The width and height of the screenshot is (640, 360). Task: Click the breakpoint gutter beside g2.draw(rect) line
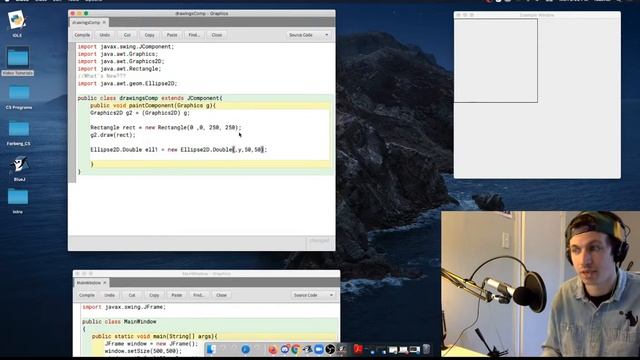click(72, 135)
